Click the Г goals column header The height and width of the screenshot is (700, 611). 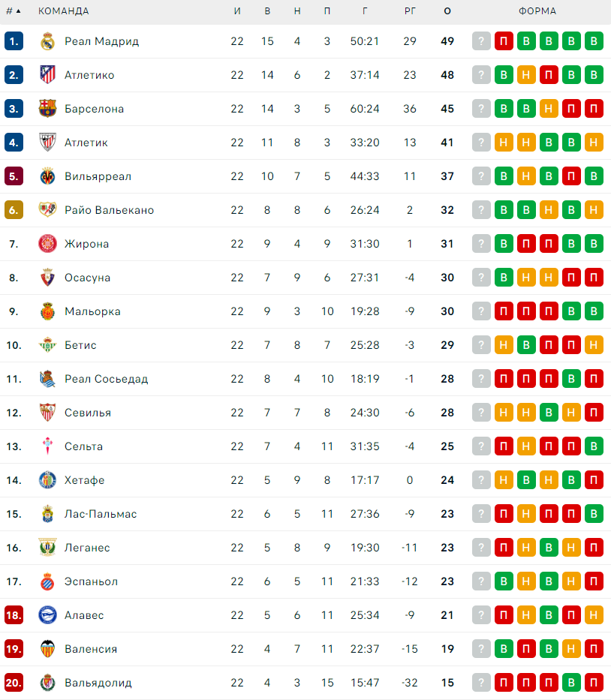coord(365,11)
